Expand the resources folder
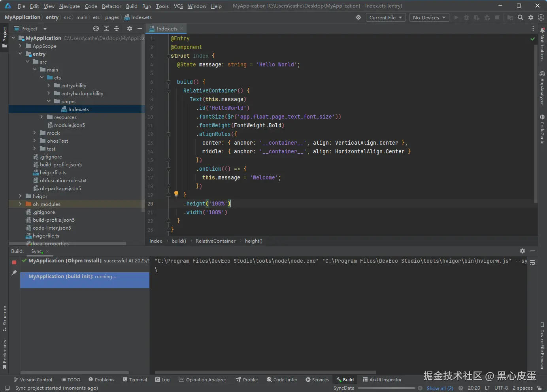 pos(42,117)
